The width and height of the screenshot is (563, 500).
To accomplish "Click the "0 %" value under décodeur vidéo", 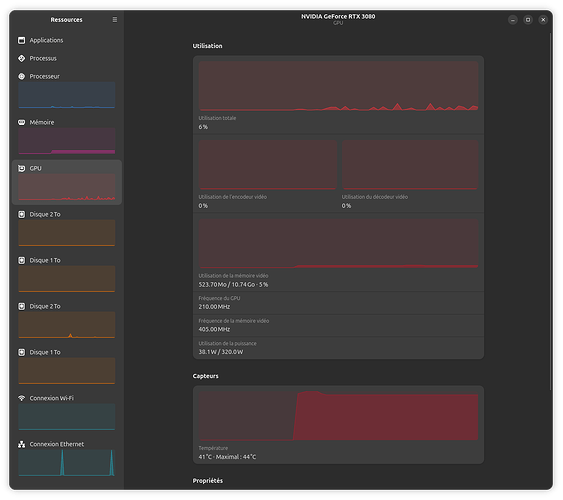I will pyautogui.click(x=346, y=206).
